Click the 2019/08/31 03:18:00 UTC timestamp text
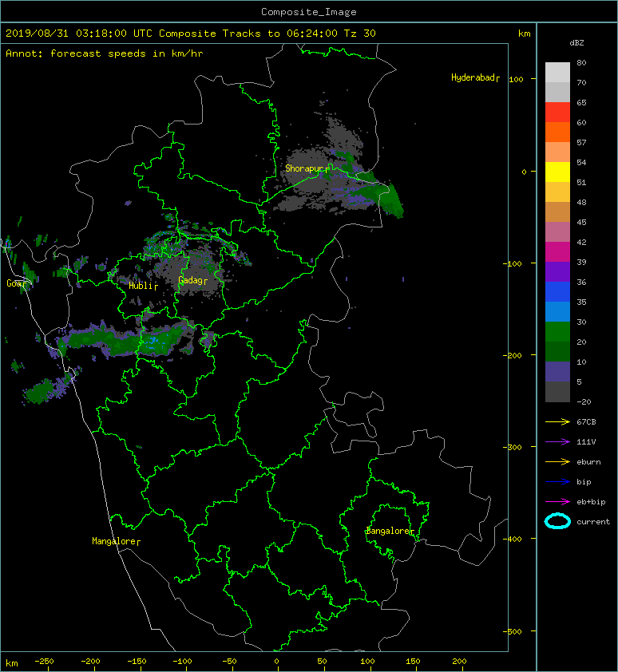Screen dimensions: 618x672 (x=79, y=34)
